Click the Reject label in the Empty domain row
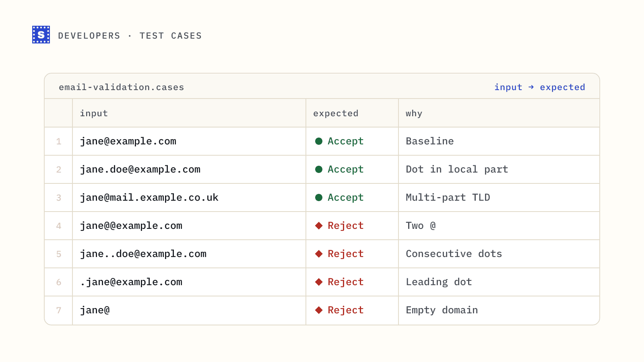The image size is (644, 362). click(345, 310)
